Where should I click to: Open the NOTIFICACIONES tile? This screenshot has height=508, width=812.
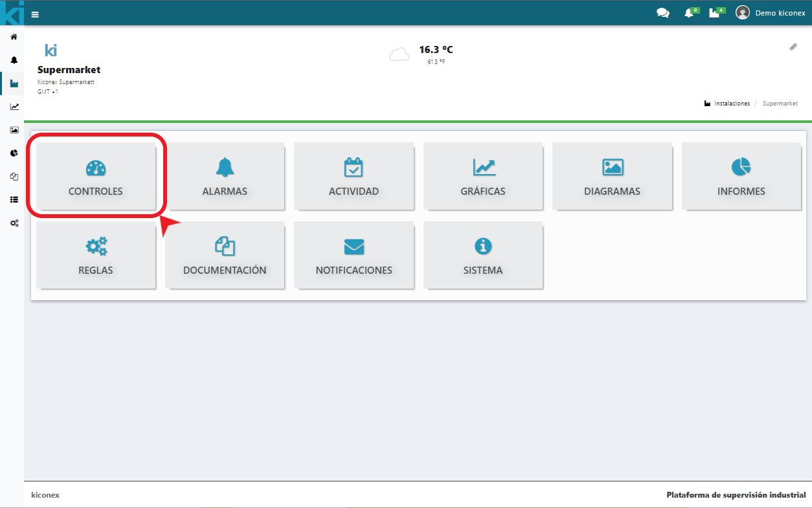(354, 256)
